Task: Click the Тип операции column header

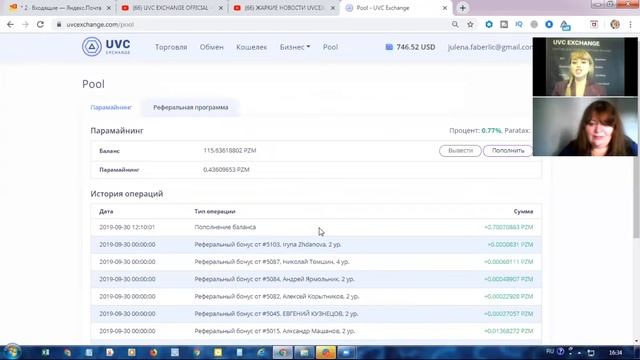Action: (x=215, y=211)
